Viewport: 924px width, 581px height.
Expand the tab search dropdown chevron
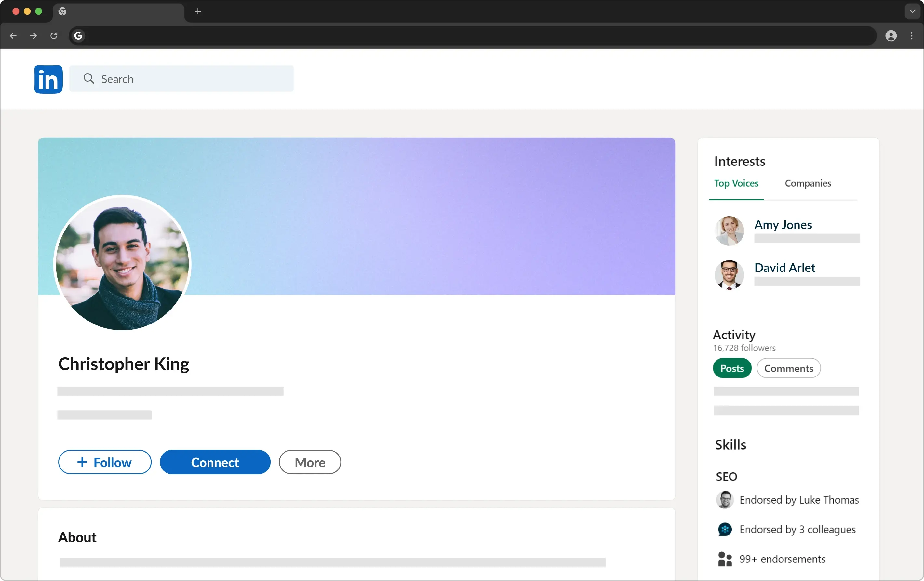912,11
